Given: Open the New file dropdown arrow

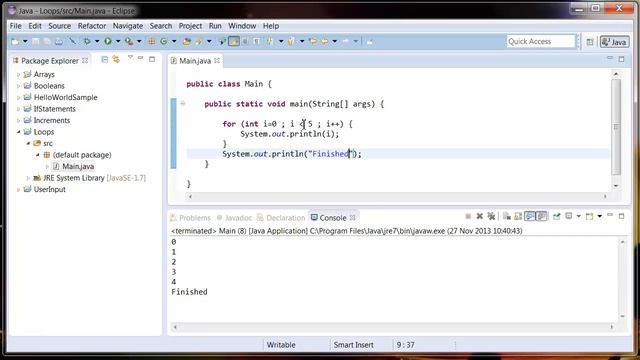Looking at the screenshot, I should 25,41.
